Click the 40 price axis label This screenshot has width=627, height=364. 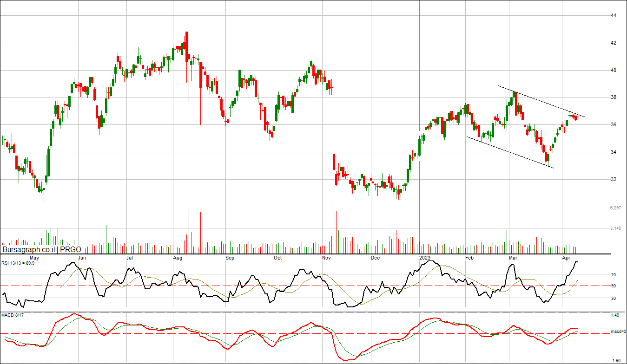click(614, 71)
